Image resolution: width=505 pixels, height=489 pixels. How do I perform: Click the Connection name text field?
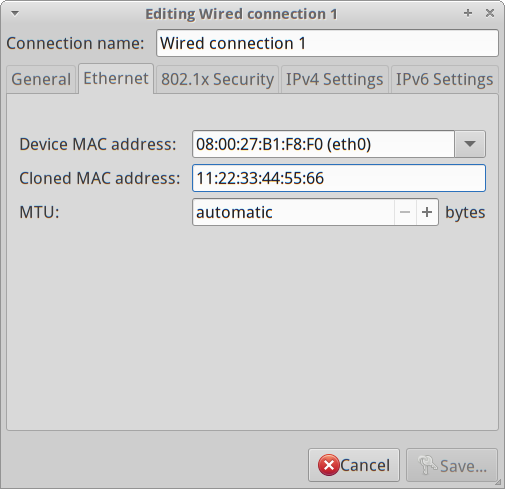[327, 43]
